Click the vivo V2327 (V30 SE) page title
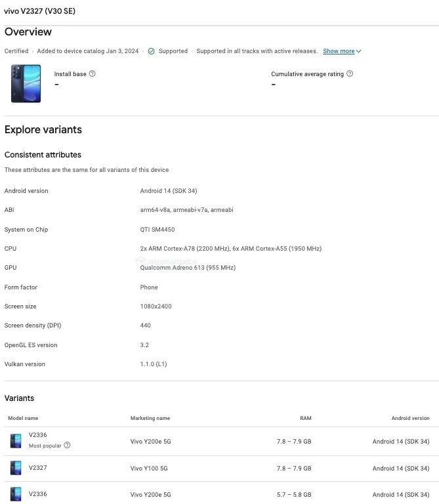Image resolution: width=439 pixels, height=504 pixels. pyautogui.click(x=39, y=11)
